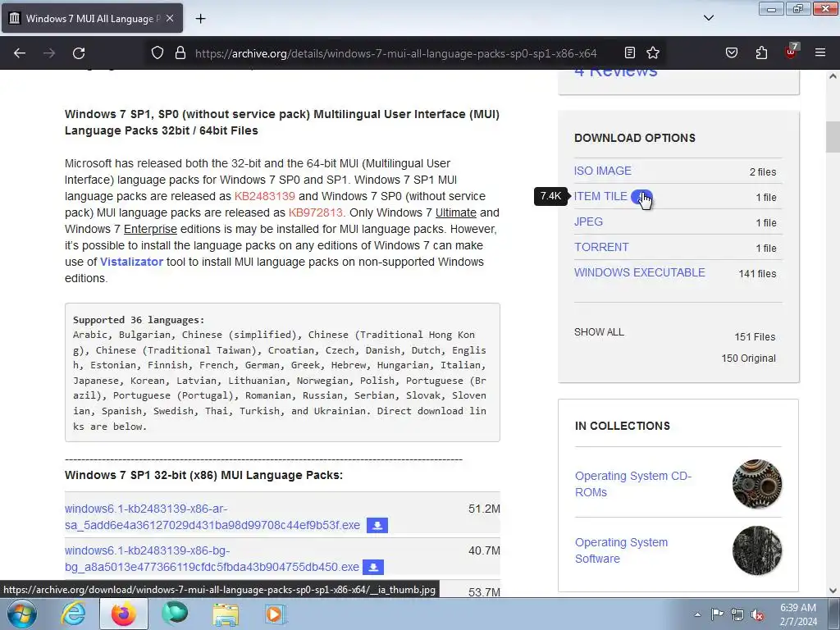Screen dimensions: 840x630
Task: Open the KB972813 link
Action: click(x=316, y=212)
